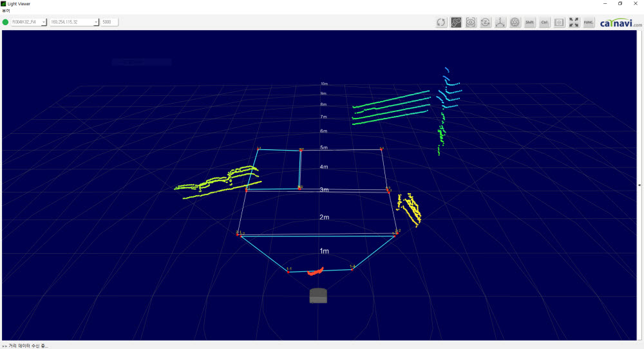The width and height of the screenshot is (644, 349).
Task: Click the fullscreen expand arrows icon
Action: point(574,23)
